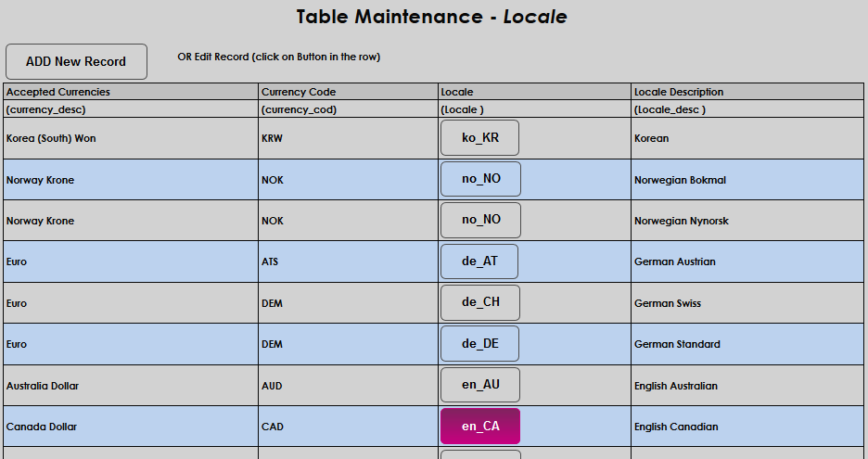Select the de_CH locale button
Image resolution: width=868 pixels, height=459 pixels.
(479, 303)
